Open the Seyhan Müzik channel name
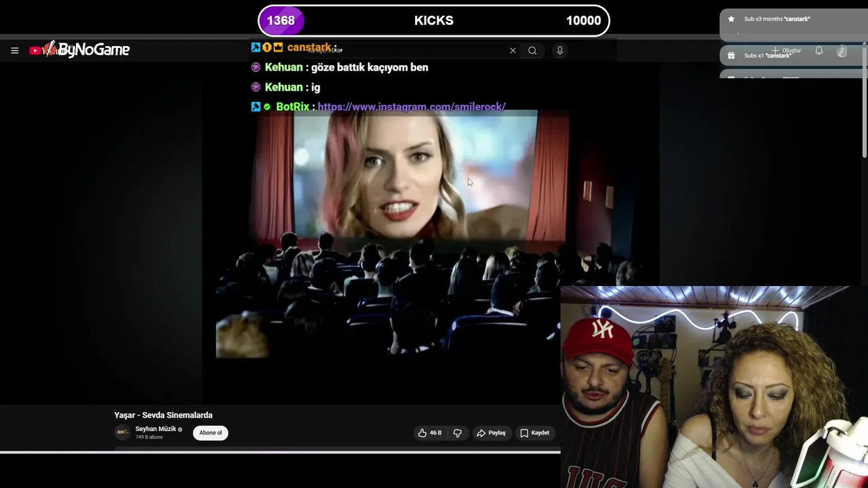The height and width of the screenshot is (488, 868). point(155,429)
